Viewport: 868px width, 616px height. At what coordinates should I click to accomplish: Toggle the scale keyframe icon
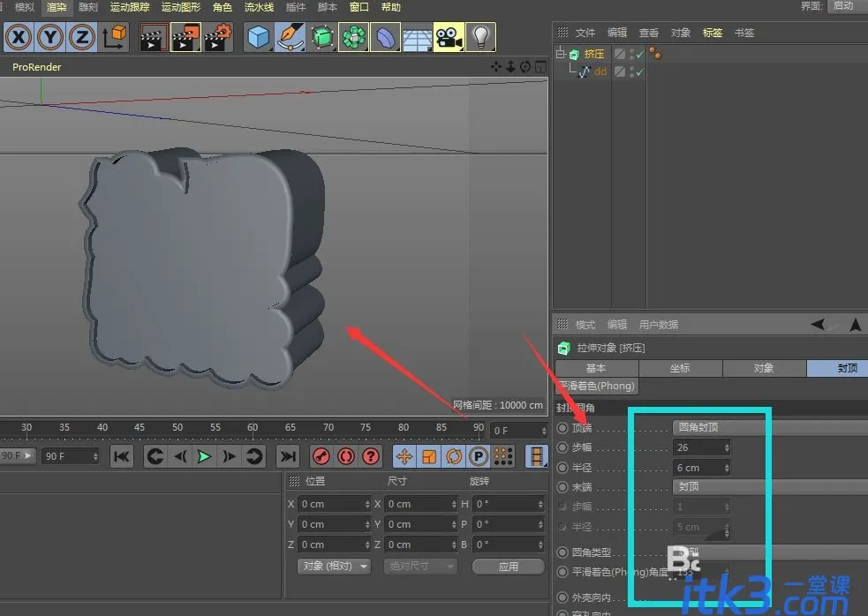coord(429,456)
